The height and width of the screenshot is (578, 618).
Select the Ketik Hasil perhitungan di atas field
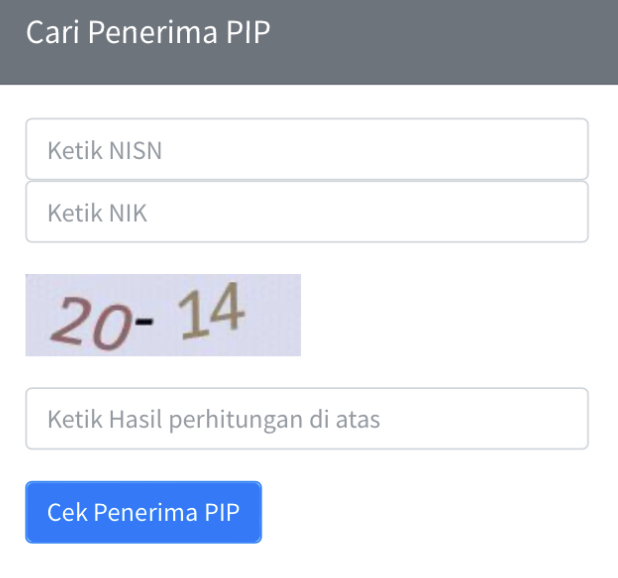[x=307, y=418]
